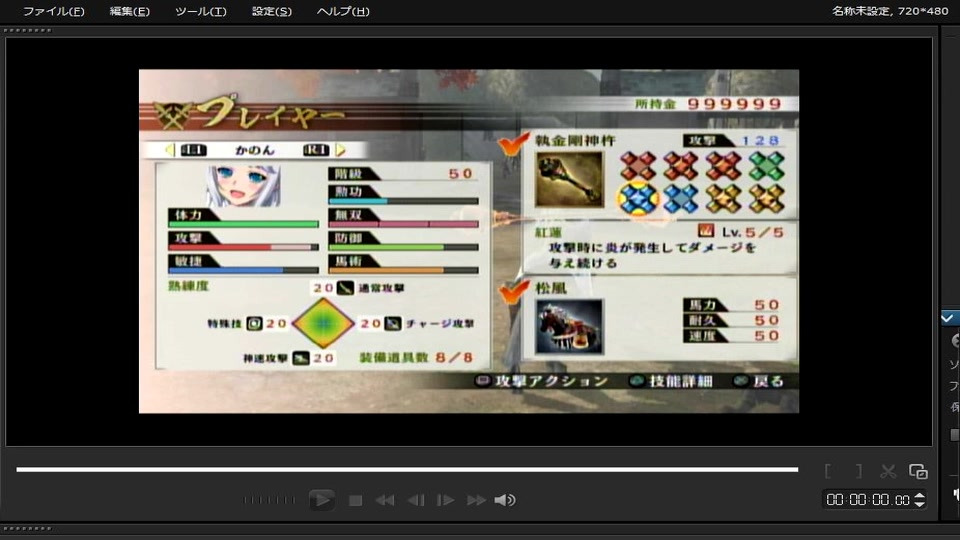960x540 pixels.
Task: Increase timecode with the up arrow
Action: pyautogui.click(x=920, y=495)
